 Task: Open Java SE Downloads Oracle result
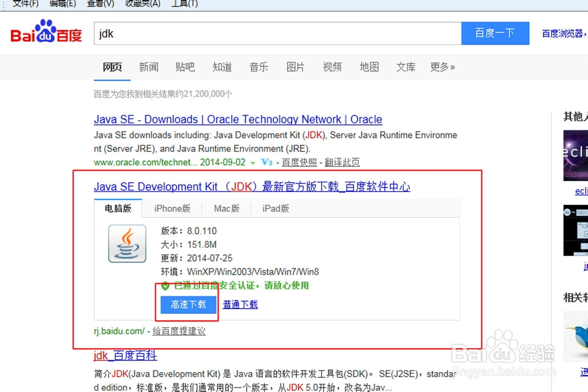[238, 119]
